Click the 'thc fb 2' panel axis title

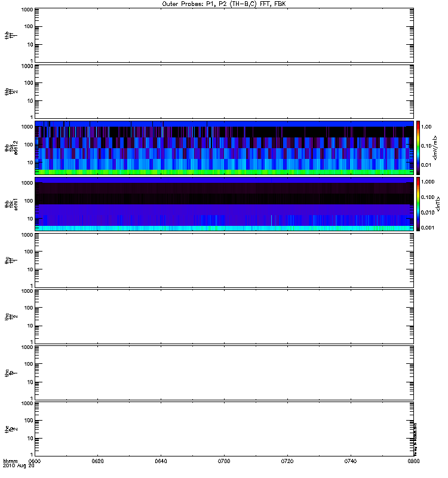pos(11,429)
